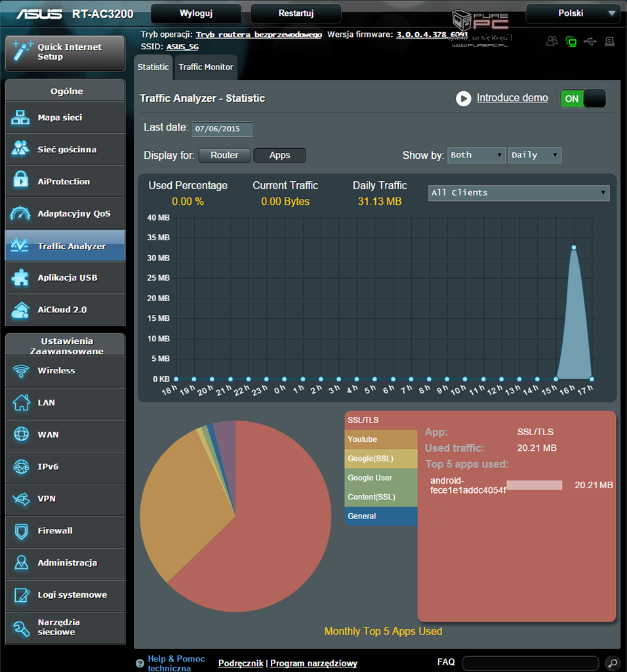
Task: Click the Wyloguj logout button
Action: tap(196, 13)
